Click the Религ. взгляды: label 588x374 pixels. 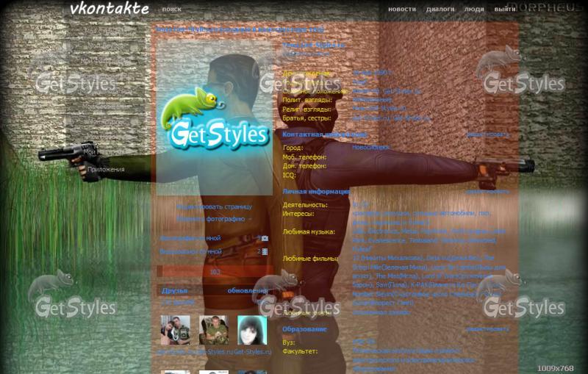click(307, 109)
